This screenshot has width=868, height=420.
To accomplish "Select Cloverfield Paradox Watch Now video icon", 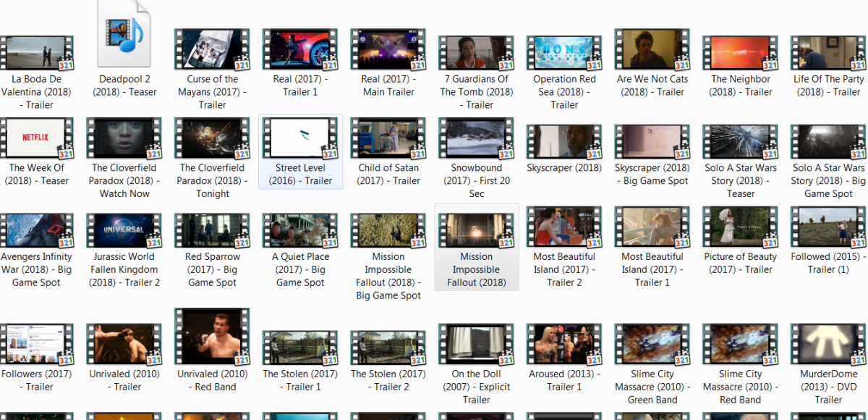I will [124, 138].
